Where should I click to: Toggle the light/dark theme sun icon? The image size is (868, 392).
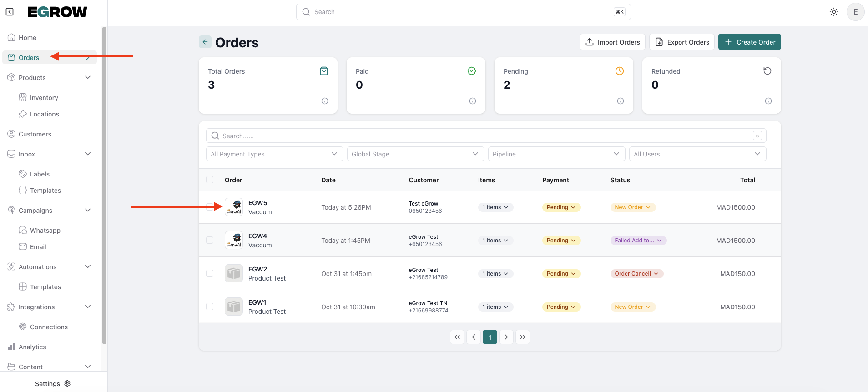click(x=833, y=12)
